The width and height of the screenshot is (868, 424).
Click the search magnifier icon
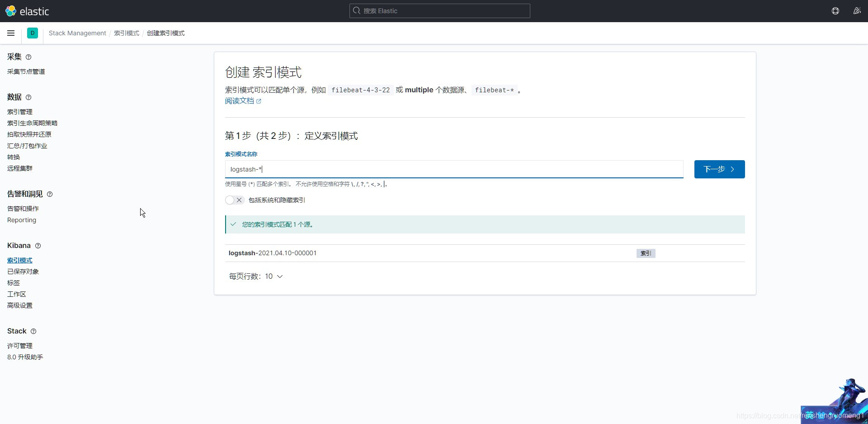click(357, 11)
